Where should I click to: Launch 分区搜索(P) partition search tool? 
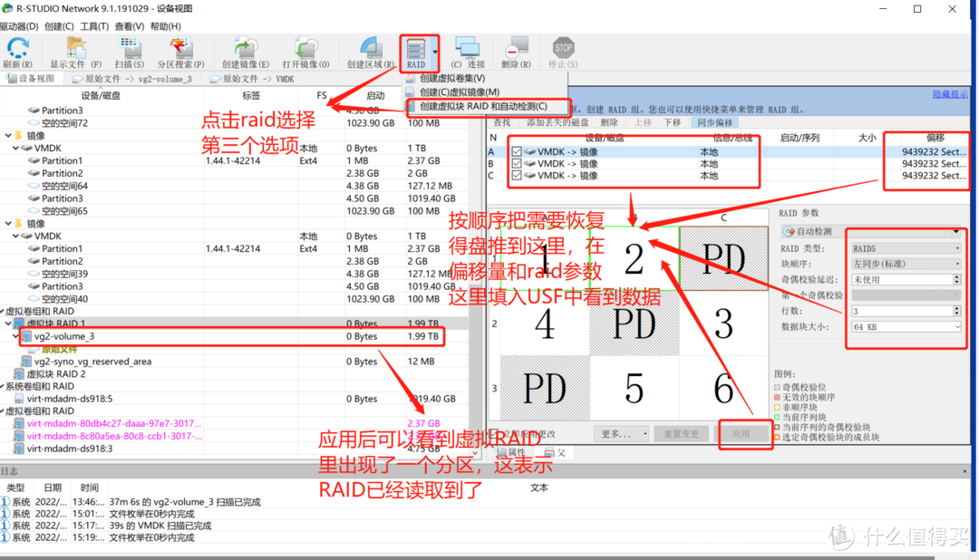[180, 48]
